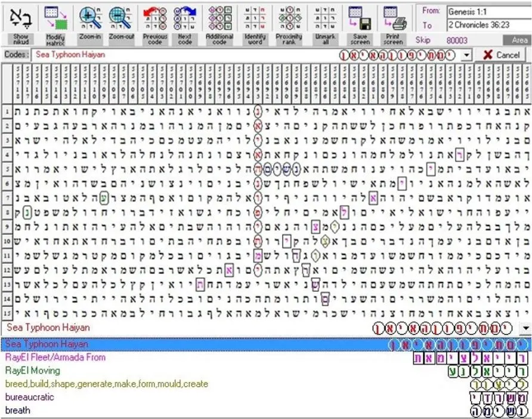Screen dimensions: 532x419
Task: Click the Show nikud icon
Action: (21, 19)
